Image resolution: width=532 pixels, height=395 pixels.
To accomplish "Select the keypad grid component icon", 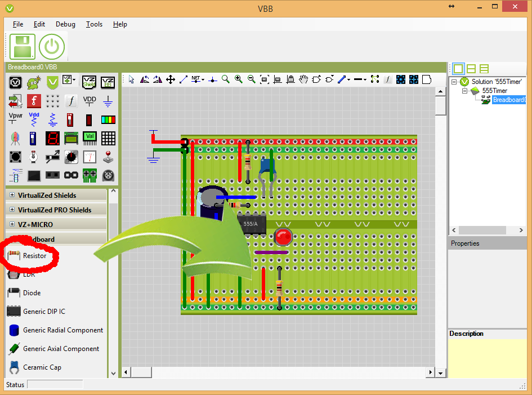I will [x=108, y=138].
